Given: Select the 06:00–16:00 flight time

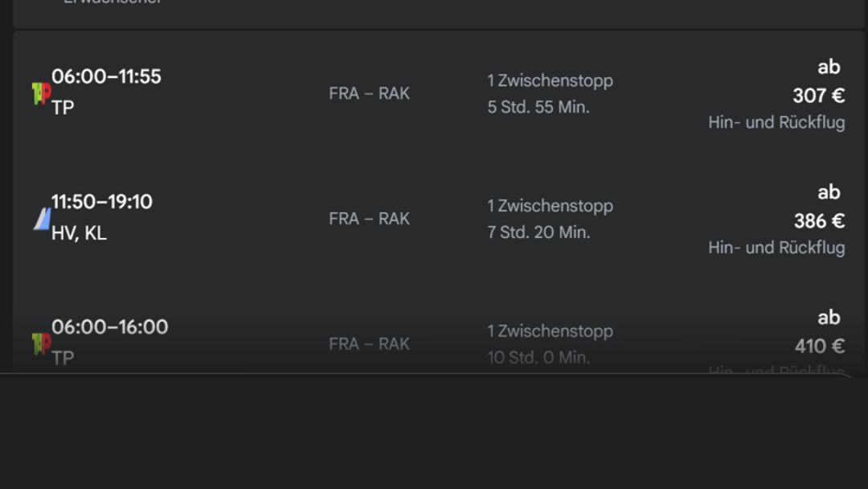Looking at the screenshot, I should [x=109, y=327].
